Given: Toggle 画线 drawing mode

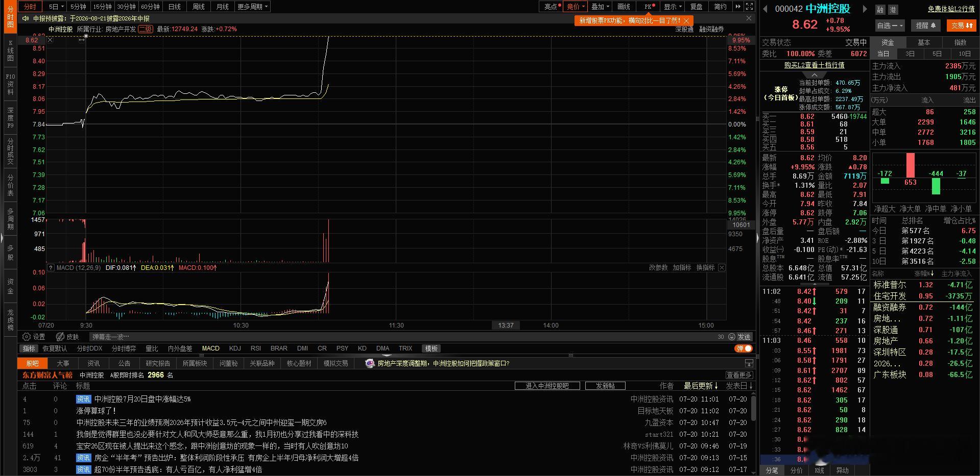Looking at the screenshot, I should point(624,7).
